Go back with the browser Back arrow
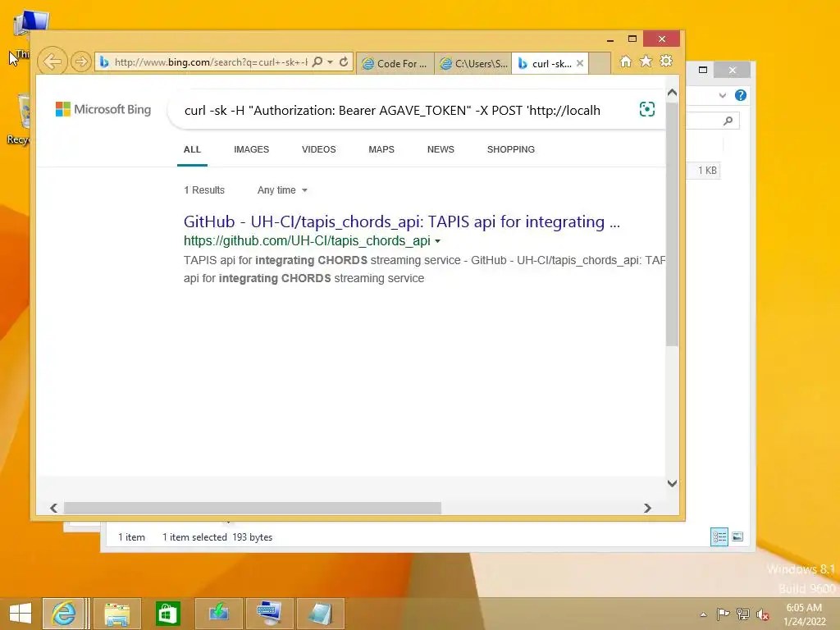This screenshot has width=840, height=630. point(52,62)
